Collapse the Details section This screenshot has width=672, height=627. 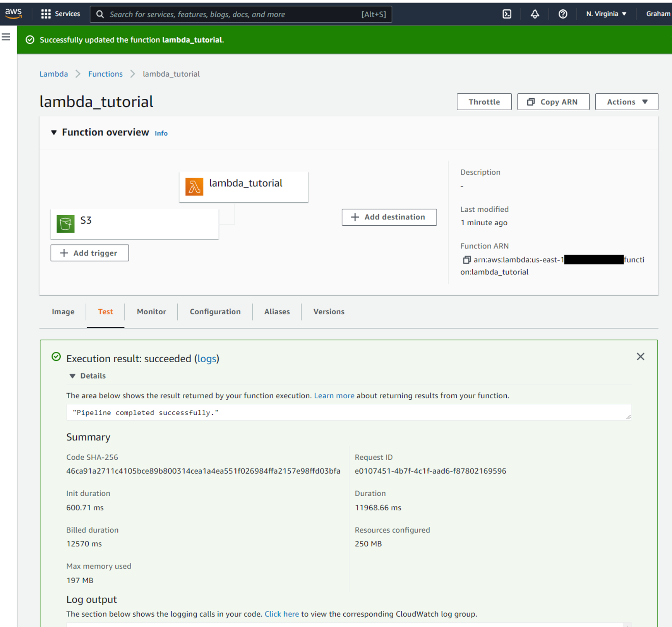(72, 376)
